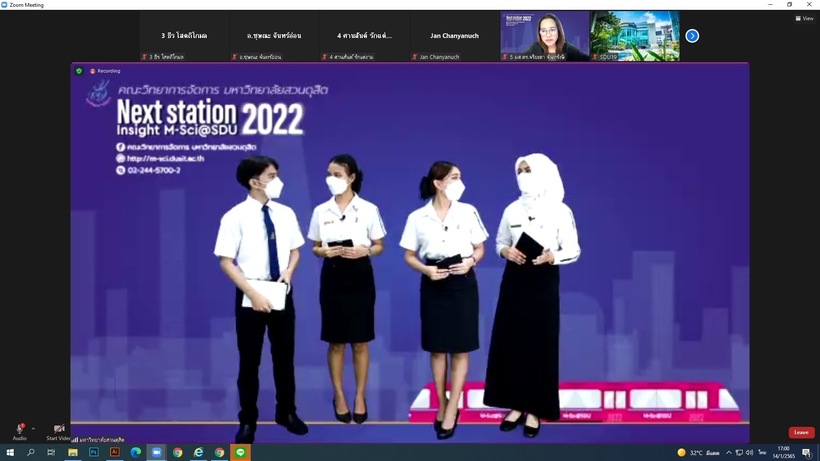Image resolution: width=820 pixels, height=461 pixels.
Task: Expand the audio options caret
Action: click(33, 429)
